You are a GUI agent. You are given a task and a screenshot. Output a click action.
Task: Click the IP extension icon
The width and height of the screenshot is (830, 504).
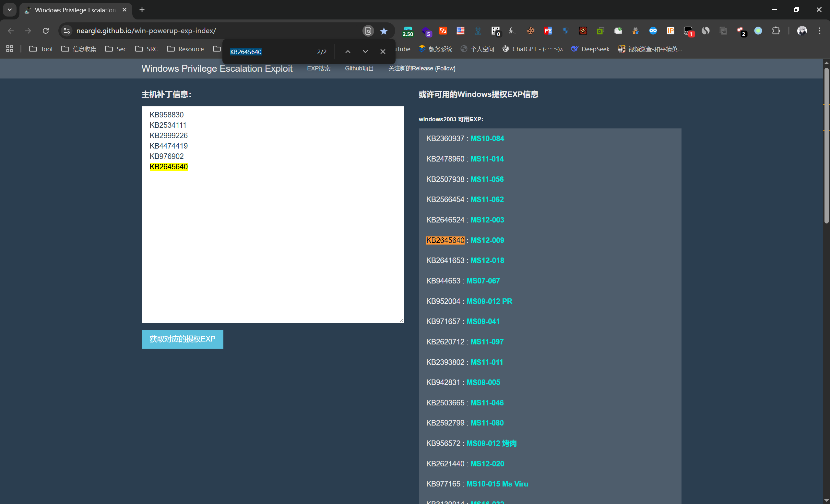coord(670,31)
